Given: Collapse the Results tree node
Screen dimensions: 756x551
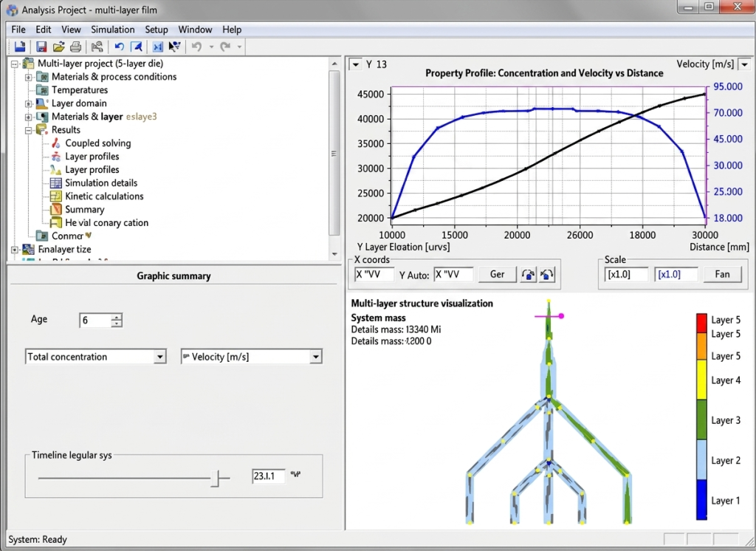Looking at the screenshot, I should pyautogui.click(x=29, y=130).
